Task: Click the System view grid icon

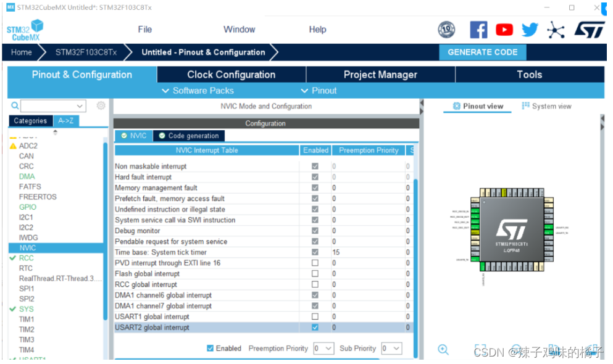Action: [525, 106]
